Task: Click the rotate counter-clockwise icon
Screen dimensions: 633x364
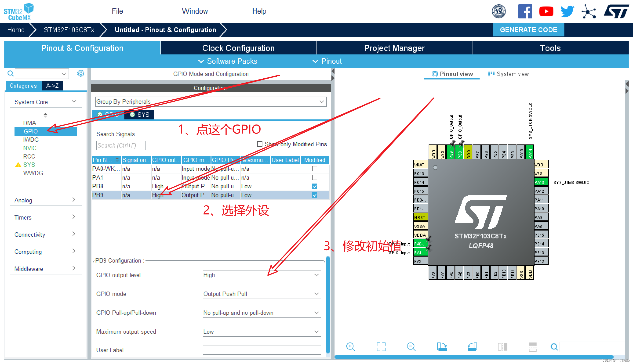Action: 472,347
